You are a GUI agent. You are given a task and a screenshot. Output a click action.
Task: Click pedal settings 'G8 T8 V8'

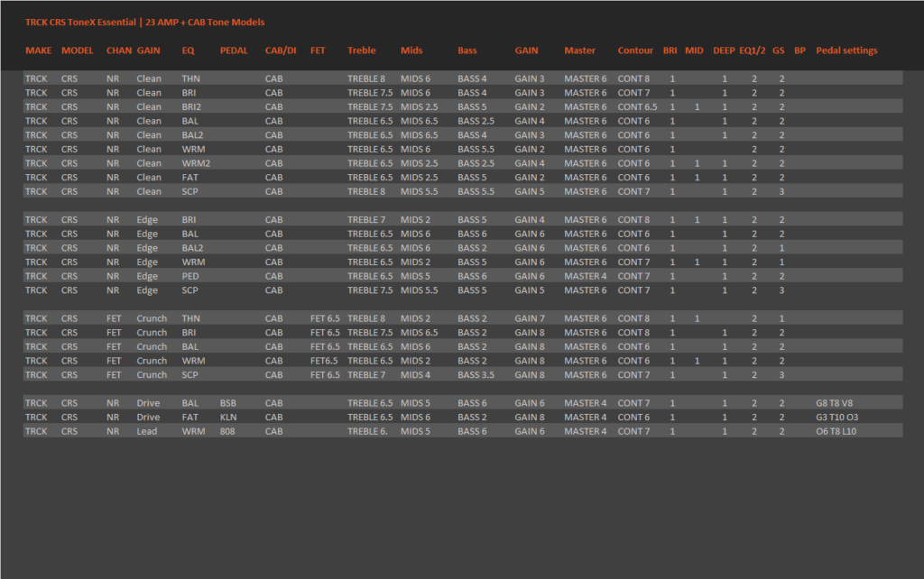coord(835,403)
